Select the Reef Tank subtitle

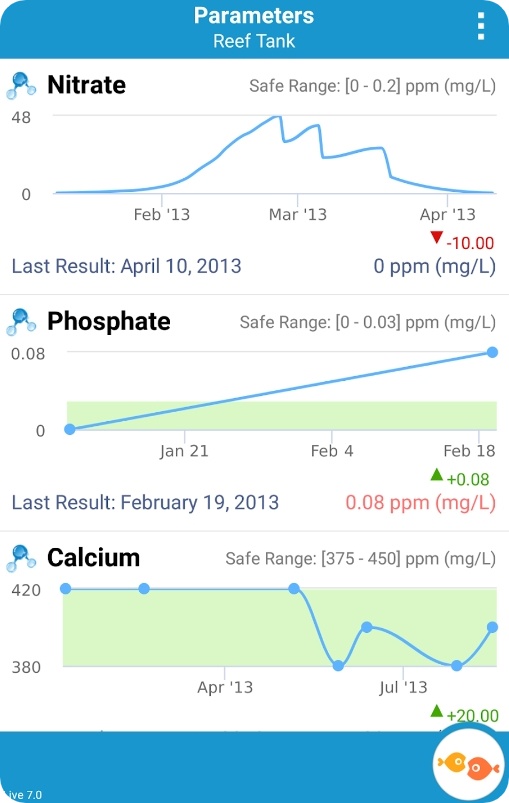254,41
